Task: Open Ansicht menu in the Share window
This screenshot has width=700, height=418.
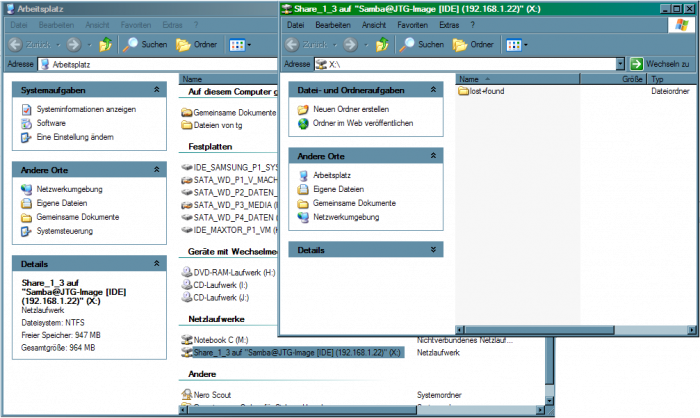Action: click(x=374, y=23)
